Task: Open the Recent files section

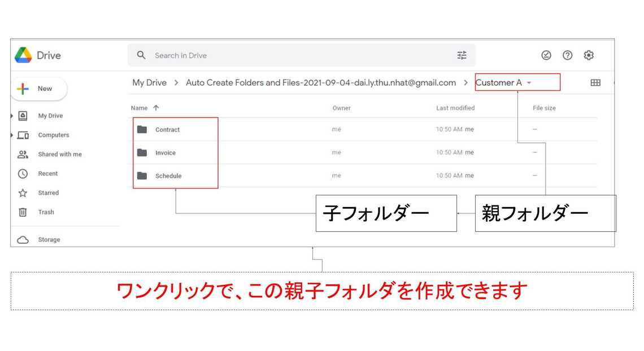Action: point(47,174)
